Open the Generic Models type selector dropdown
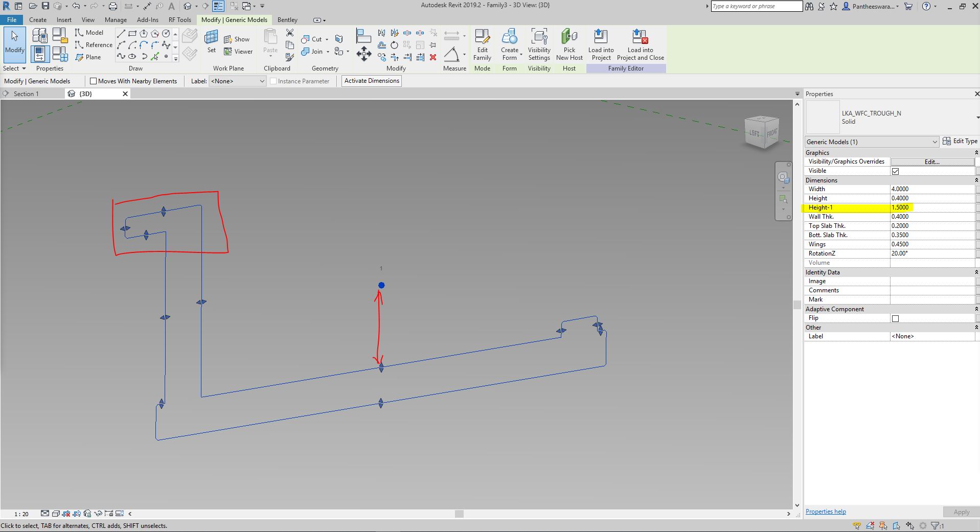Viewport: 980px width, 532px height. 935,142
